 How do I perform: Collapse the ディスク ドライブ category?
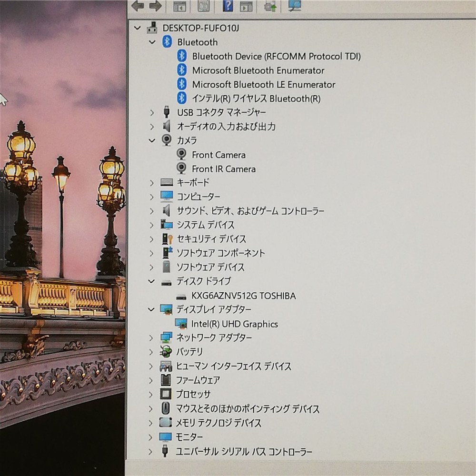[151, 281]
